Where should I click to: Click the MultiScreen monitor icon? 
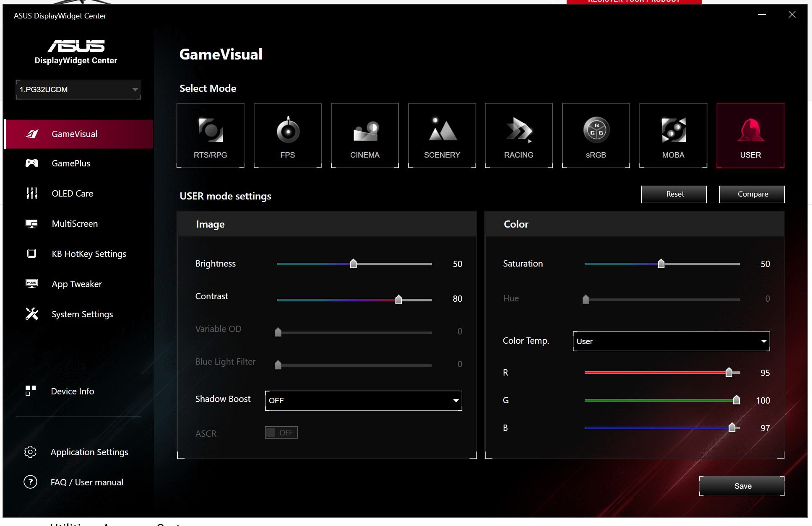click(x=32, y=223)
